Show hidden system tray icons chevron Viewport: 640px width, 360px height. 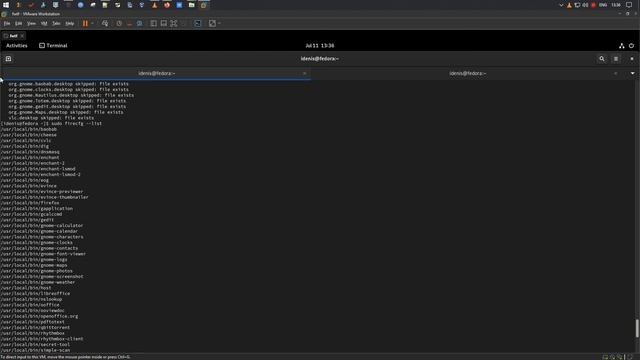[x=561, y=5]
